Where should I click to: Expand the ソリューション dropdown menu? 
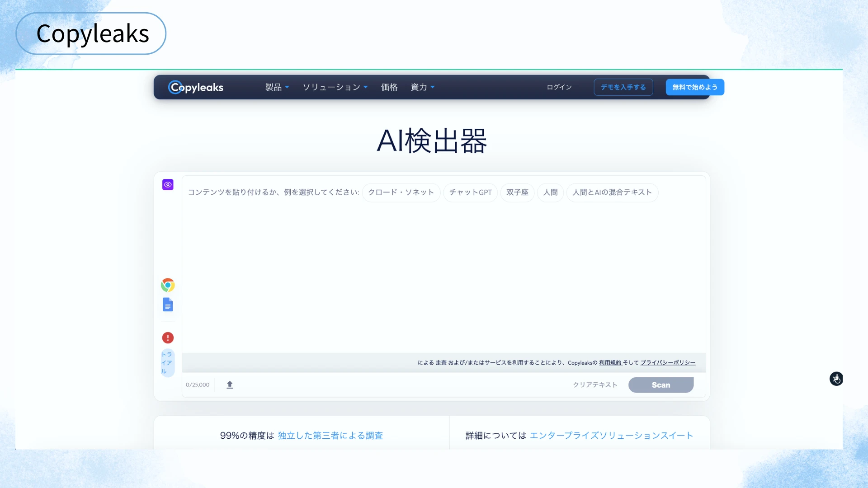(x=335, y=87)
